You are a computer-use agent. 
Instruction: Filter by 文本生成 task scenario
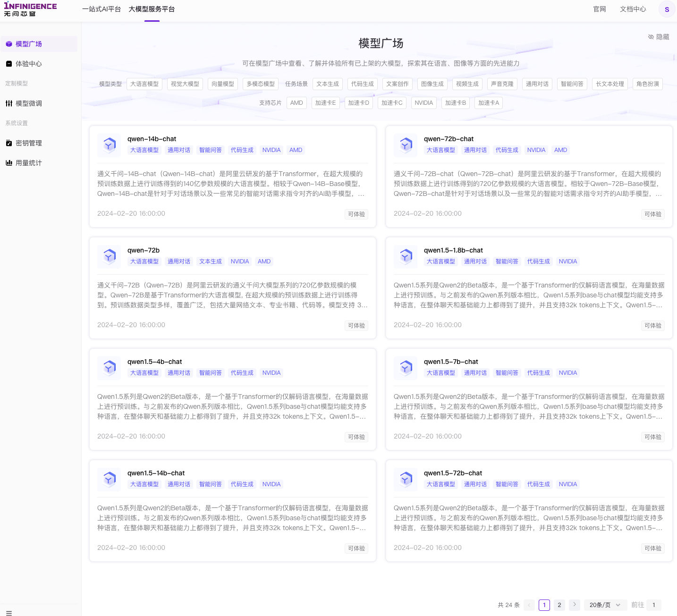(x=328, y=84)
